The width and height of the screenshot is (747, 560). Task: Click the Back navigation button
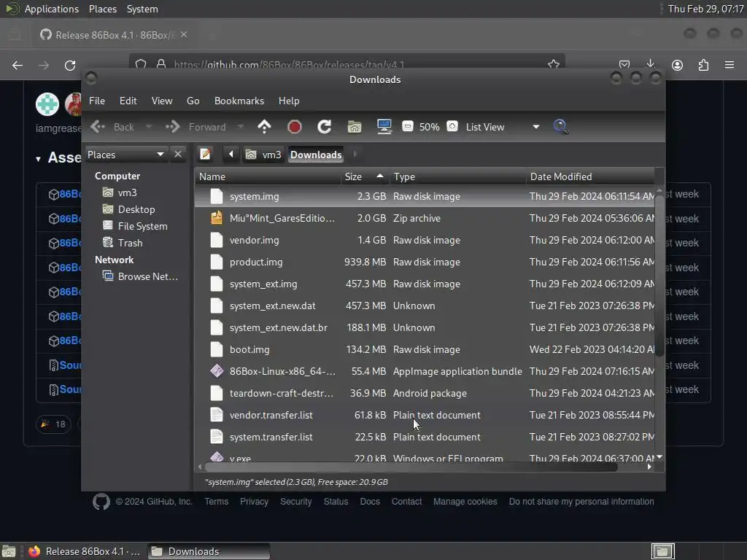coord(113,127)
